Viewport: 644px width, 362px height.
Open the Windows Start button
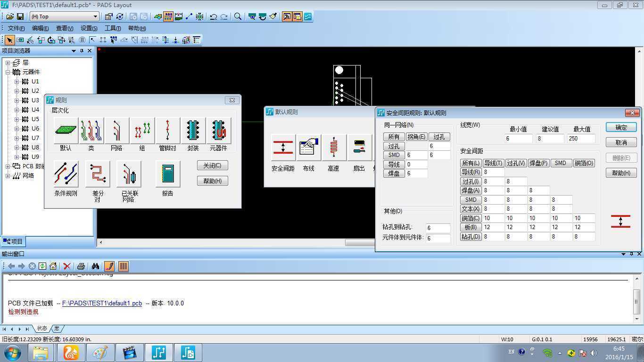12,353
